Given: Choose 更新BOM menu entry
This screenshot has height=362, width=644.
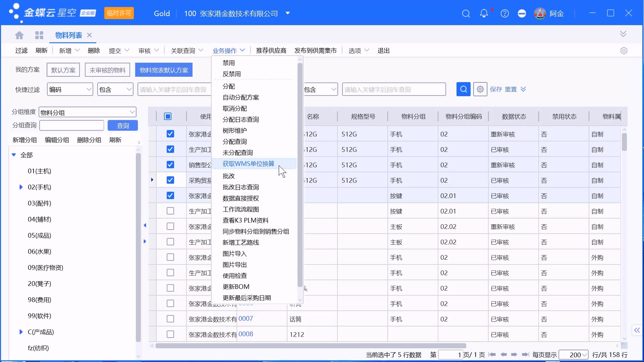Looking at the screenshot, I should pos(236,287).
